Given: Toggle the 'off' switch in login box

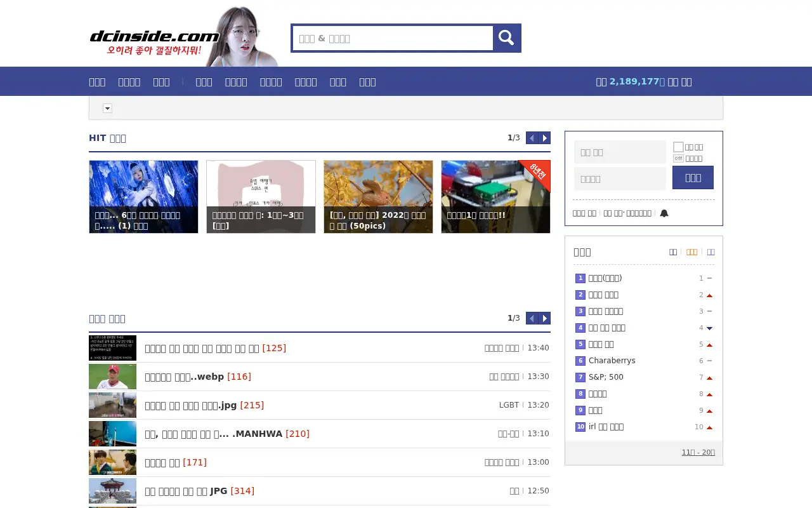Looking at the screenshot, I should click(678, 159).
